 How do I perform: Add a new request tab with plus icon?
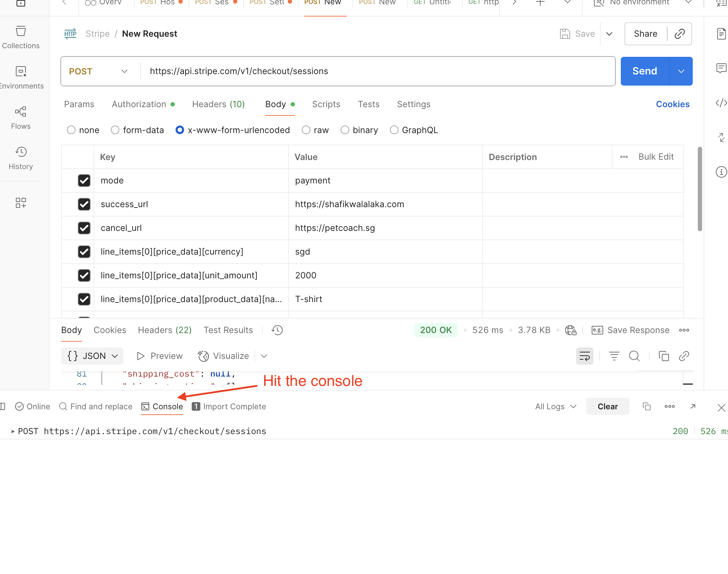(540, 3)
